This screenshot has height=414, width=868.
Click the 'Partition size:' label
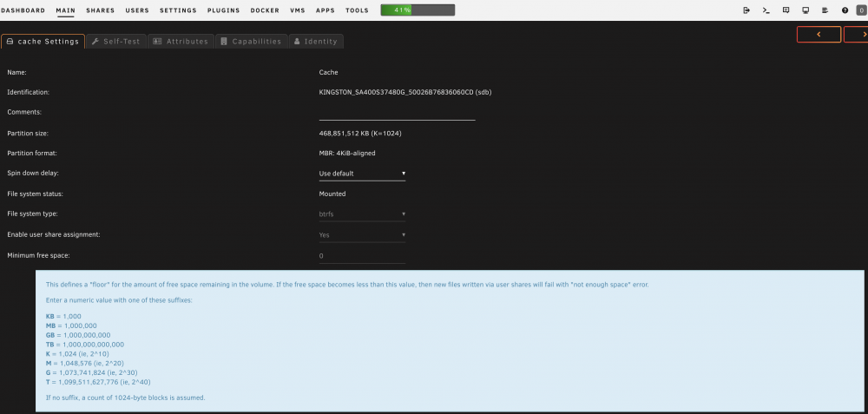point(28,134)
